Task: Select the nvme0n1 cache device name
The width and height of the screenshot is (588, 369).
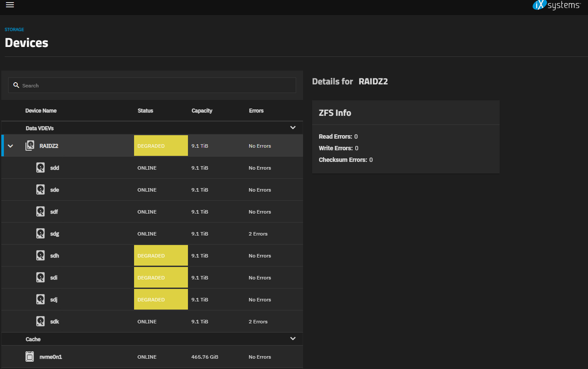Action: tap(51, 357)
